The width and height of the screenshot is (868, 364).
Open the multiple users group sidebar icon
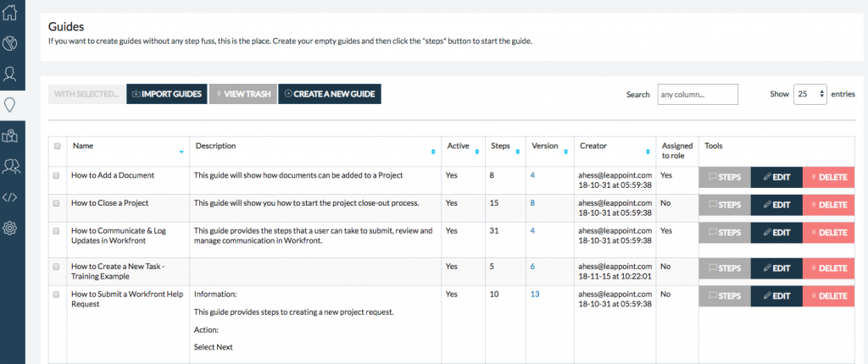[x=11, y=167]
